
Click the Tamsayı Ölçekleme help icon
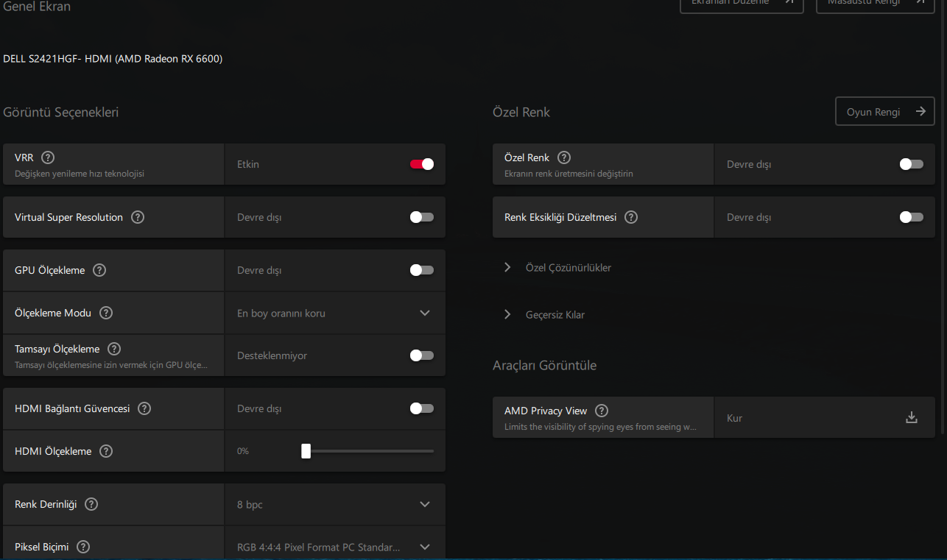pyautogui.click(x=114, y=349)
